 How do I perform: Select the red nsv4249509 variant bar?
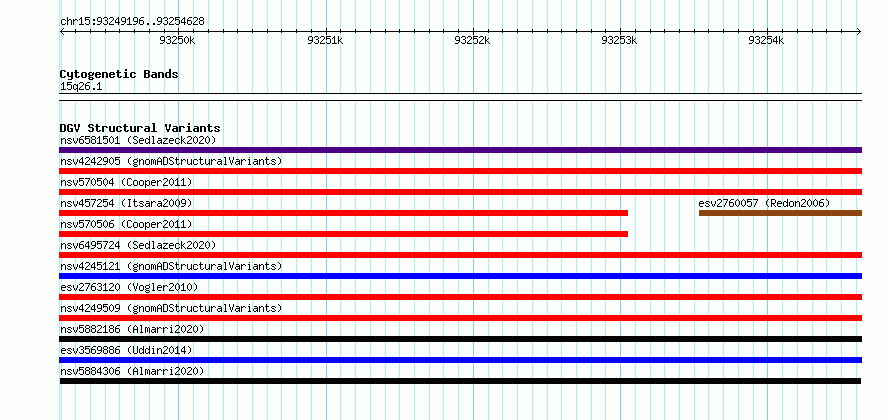click(x=460, y=318)
